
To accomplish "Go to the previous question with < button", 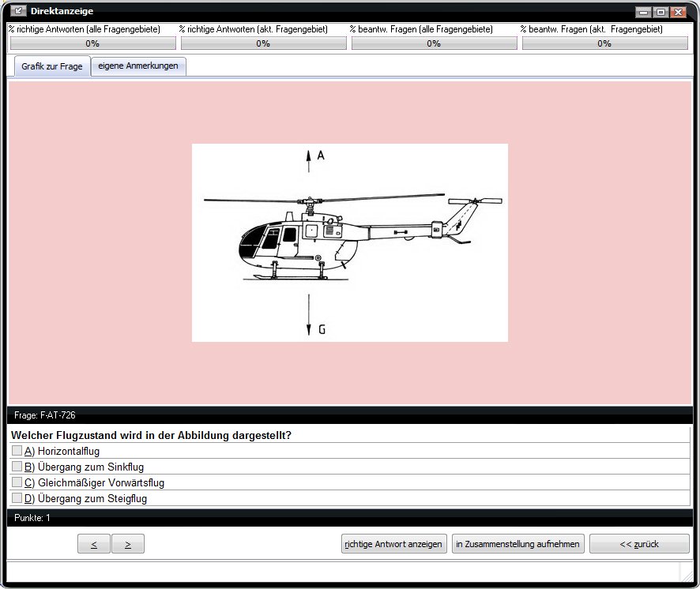I will (94, 543).
